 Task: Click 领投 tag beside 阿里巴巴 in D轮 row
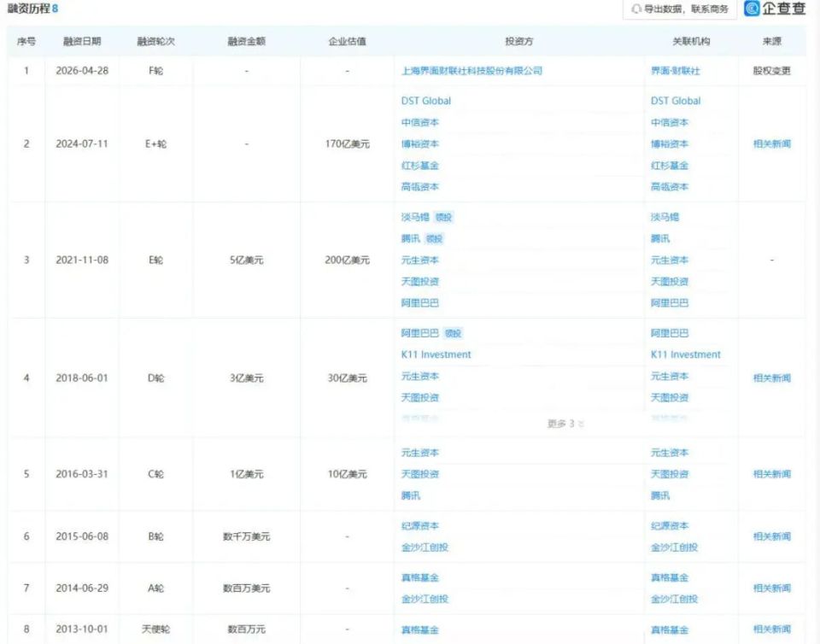[x=453, y=333]
